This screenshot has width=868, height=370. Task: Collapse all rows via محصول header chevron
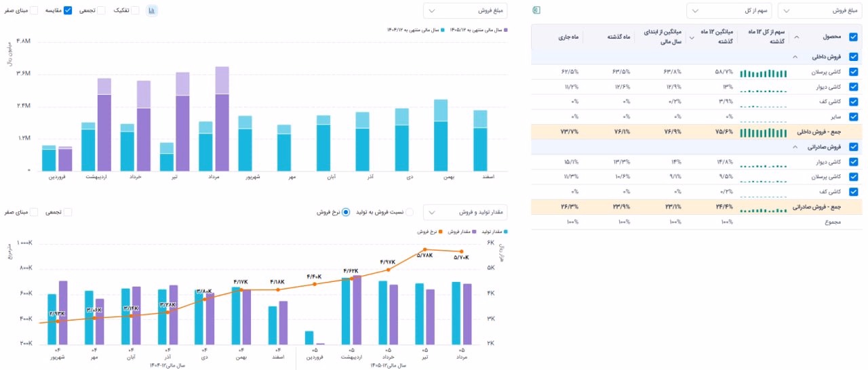796,37
